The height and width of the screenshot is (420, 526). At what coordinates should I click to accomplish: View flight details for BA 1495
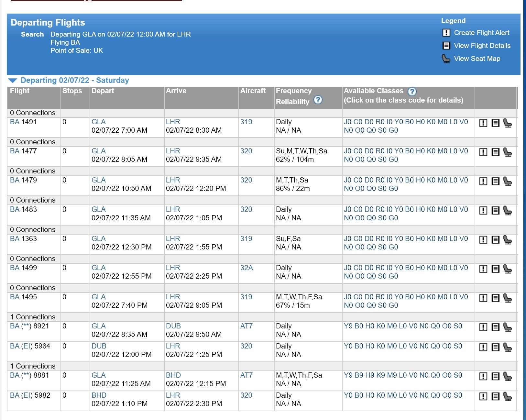click(x=495, y=298)
